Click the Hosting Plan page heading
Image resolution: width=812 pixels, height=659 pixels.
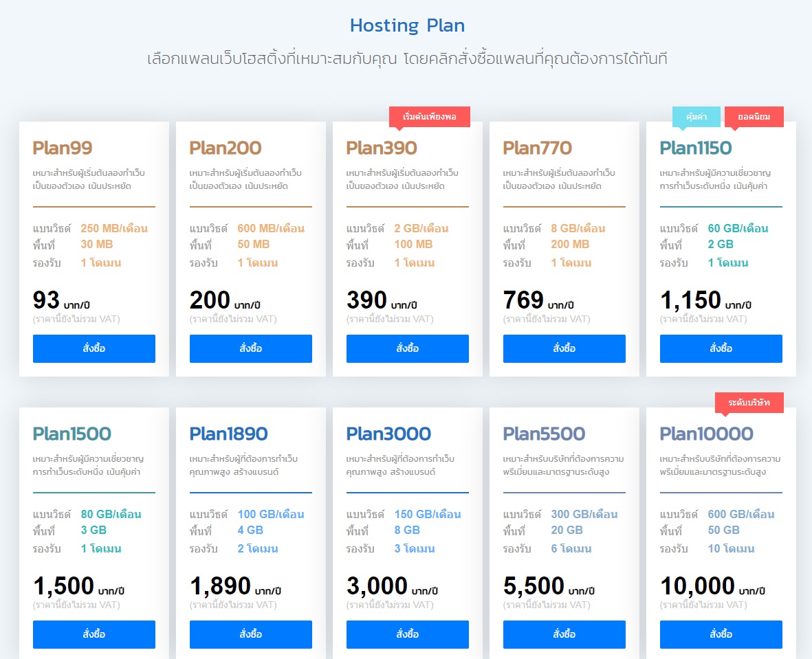click(x=406, y=25)
